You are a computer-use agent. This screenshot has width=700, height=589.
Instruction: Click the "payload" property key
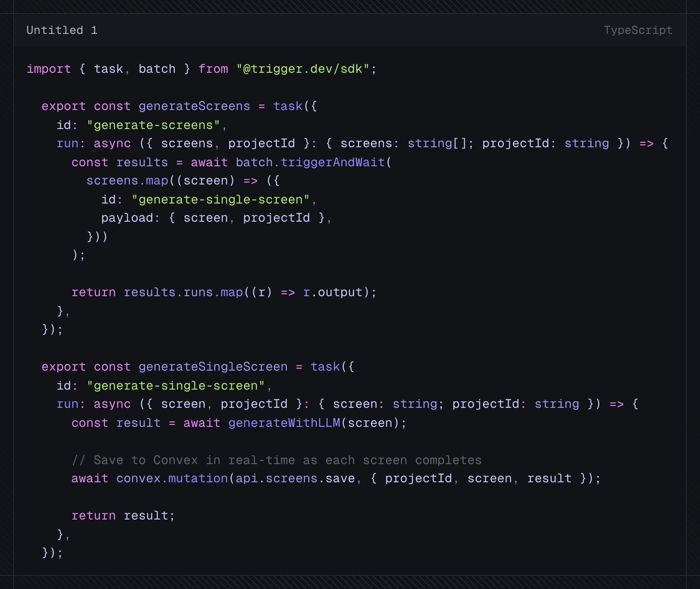pyautogui.click(x=127, y=218)
